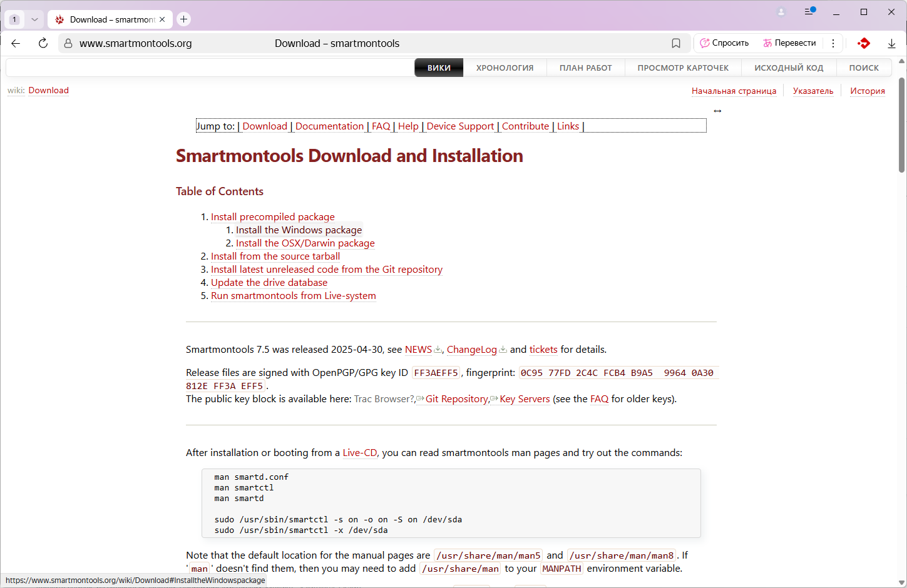Reload the current page
This screenshot has width=907, height=588.
coord(43,43)
